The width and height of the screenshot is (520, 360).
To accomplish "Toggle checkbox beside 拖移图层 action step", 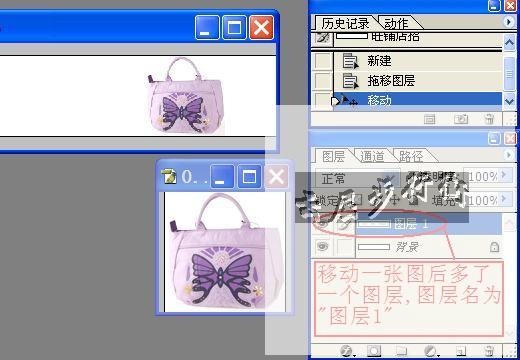I will pos(323,80).
